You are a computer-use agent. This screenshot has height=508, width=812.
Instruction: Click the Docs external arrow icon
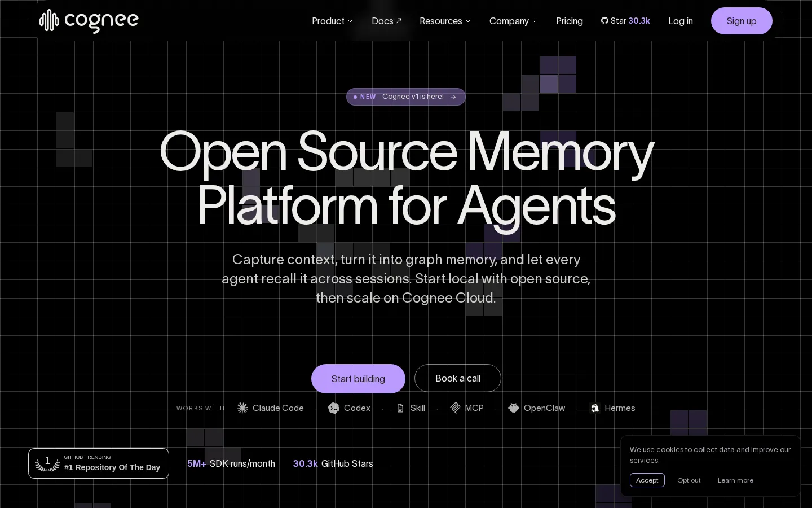pos(399,21)
